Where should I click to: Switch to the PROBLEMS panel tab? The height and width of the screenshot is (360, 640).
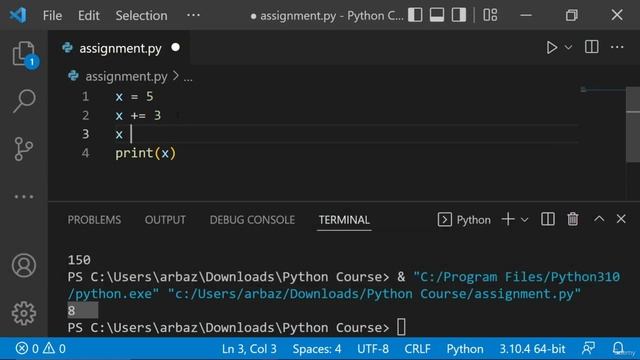[94, 220]
